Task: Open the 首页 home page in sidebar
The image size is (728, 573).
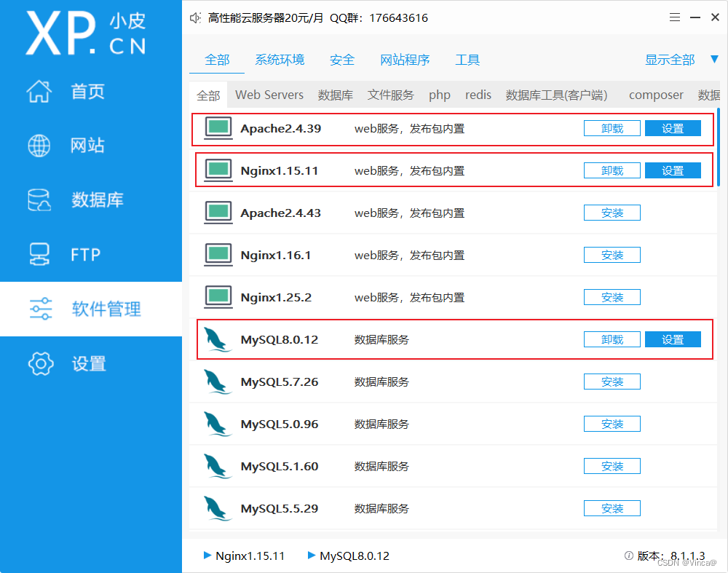Action: pos(87,91)
